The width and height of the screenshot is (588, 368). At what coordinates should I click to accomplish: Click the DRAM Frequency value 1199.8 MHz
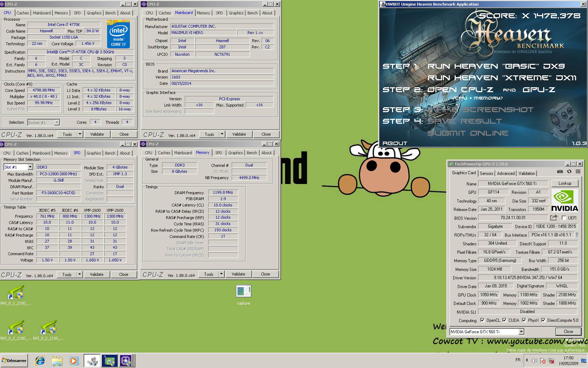(x=223, y=192)
